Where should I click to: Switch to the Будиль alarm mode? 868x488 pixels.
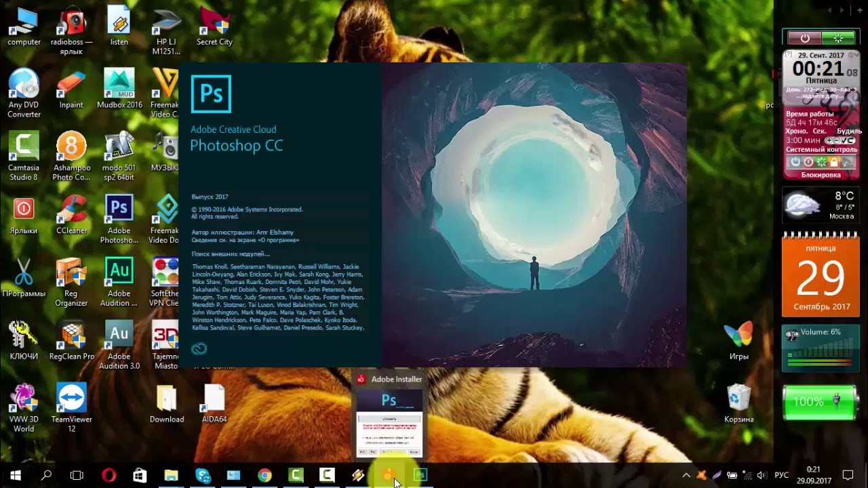point(849,131)
